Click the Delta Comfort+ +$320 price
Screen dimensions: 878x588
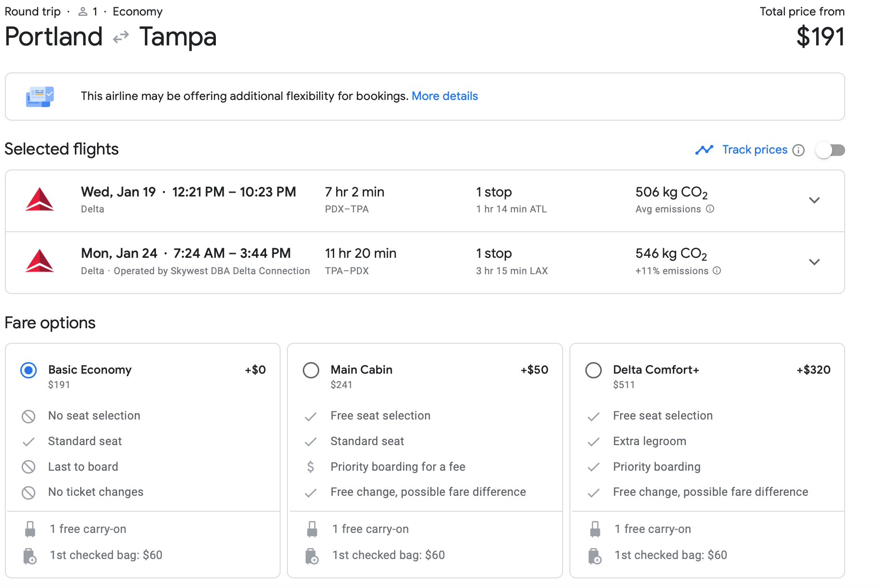(x=813, y=370)
